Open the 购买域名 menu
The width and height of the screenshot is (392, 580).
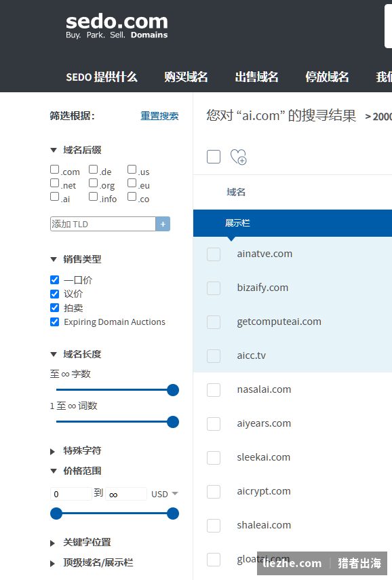click(x=186, y=77)
